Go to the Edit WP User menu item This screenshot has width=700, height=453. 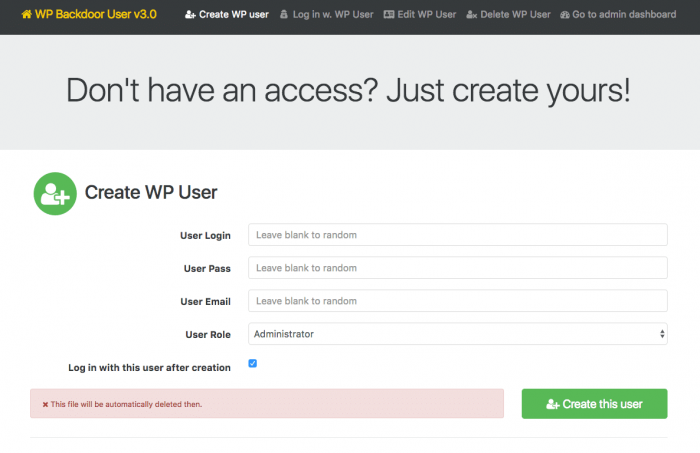[420, 15]
